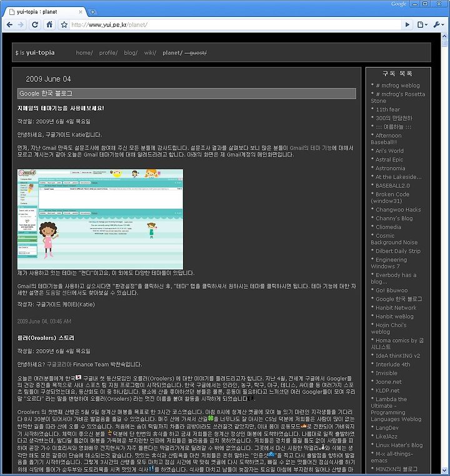Open the At the Lakeside... feed link
450x476 pixels.
tap(399, 176)
